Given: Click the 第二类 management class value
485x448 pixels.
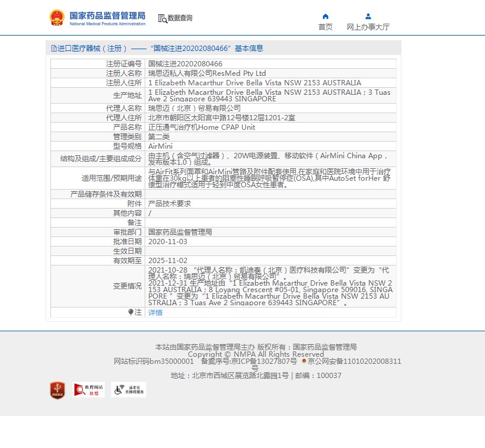Looking at the screenshot, I should (159, 137).
